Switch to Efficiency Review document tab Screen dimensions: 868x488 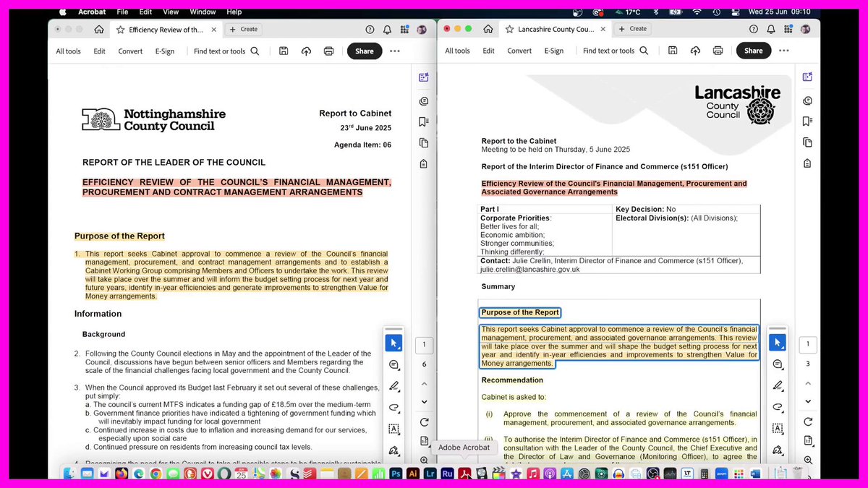click(166, 30)
